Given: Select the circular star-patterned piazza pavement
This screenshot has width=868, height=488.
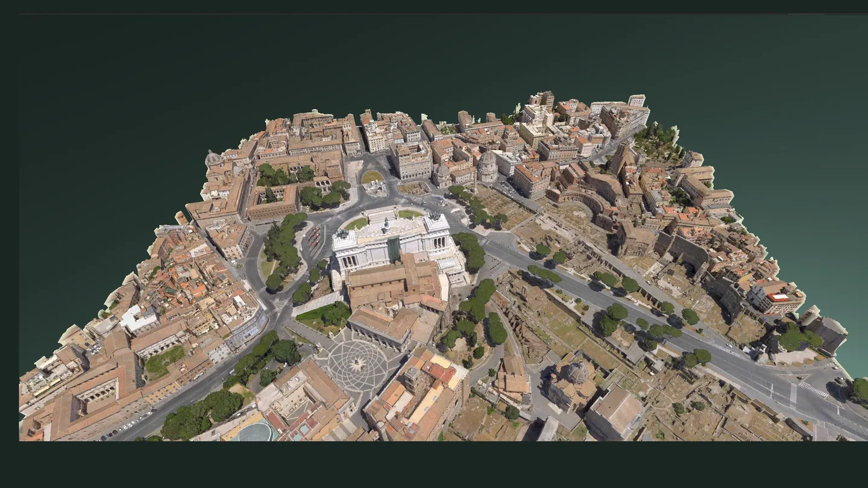Looking at the screenshot, I should point(357,364).
